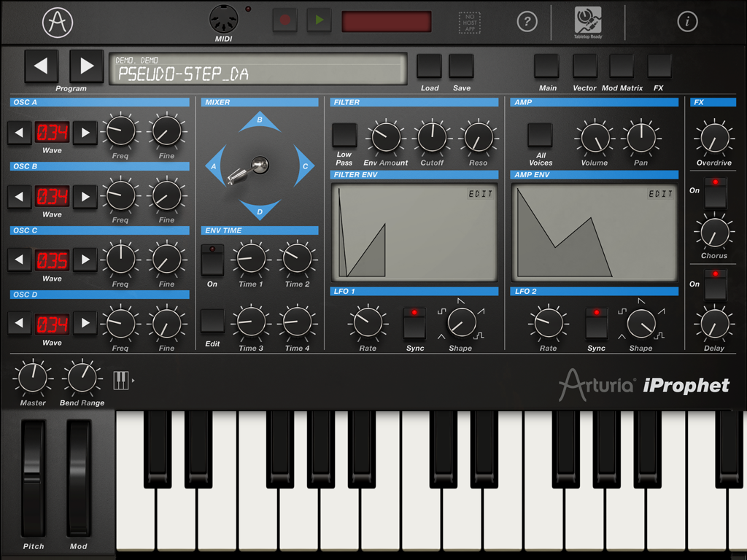Viewport: 747px width, 560px height.
Task: Show the keyboard via the piano icon
Action: [121, 378]
